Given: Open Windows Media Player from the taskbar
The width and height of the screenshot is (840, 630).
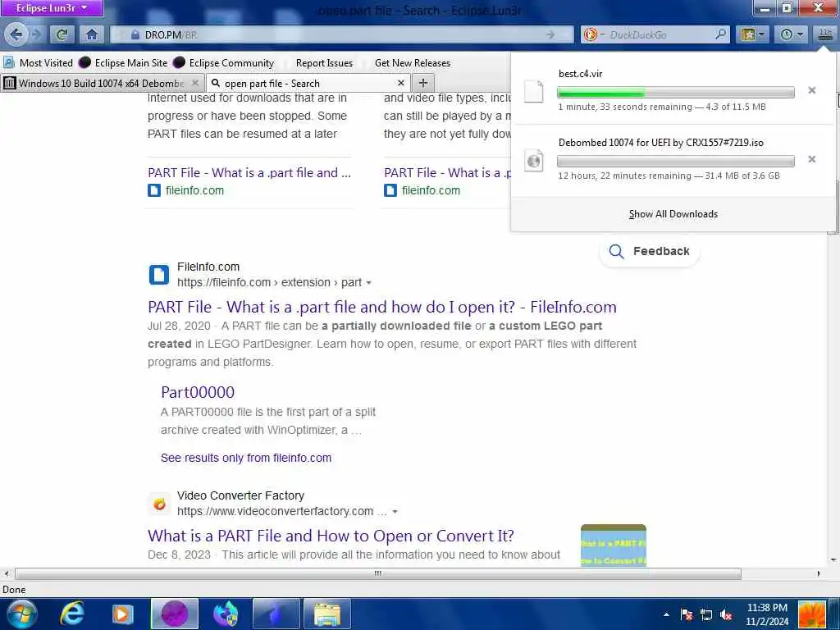Looking at the screenshot, I should point(122,614).
